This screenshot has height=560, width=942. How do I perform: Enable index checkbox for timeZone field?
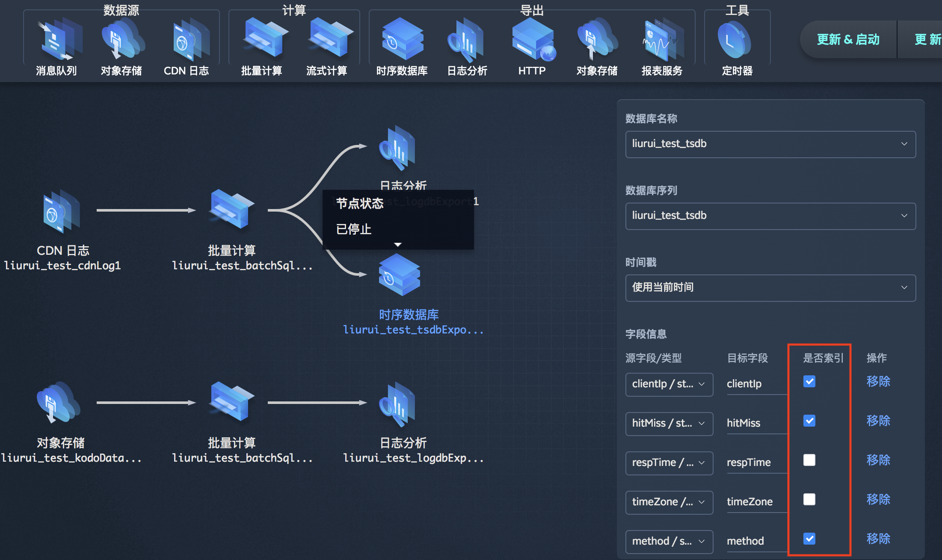pyautogui.click(x=809, y=499)
